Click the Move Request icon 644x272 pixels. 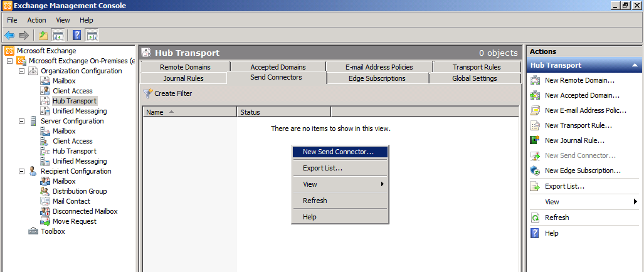(x=45, y=221)
